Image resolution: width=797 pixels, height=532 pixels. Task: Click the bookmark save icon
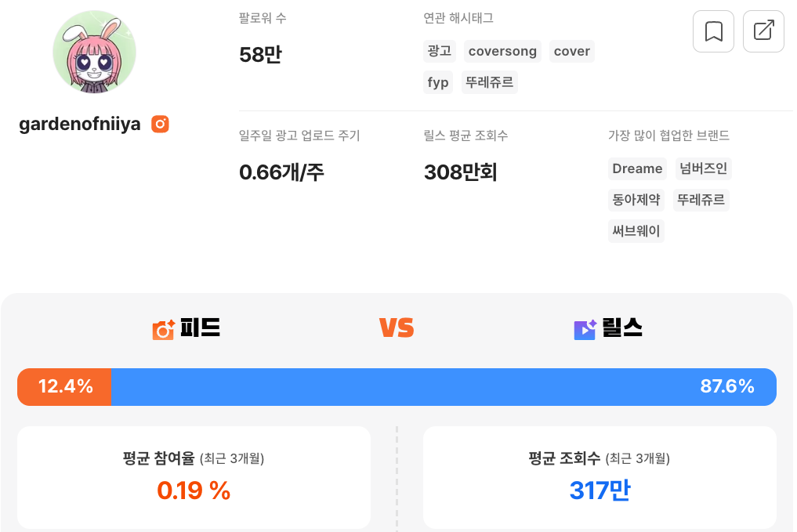coord(713,31)
